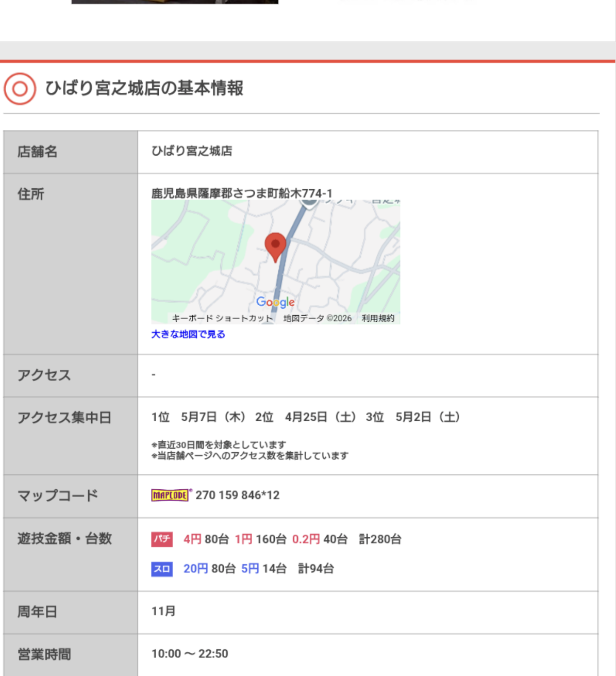Click the embedded Google map thumbnail

pos(276,262)
